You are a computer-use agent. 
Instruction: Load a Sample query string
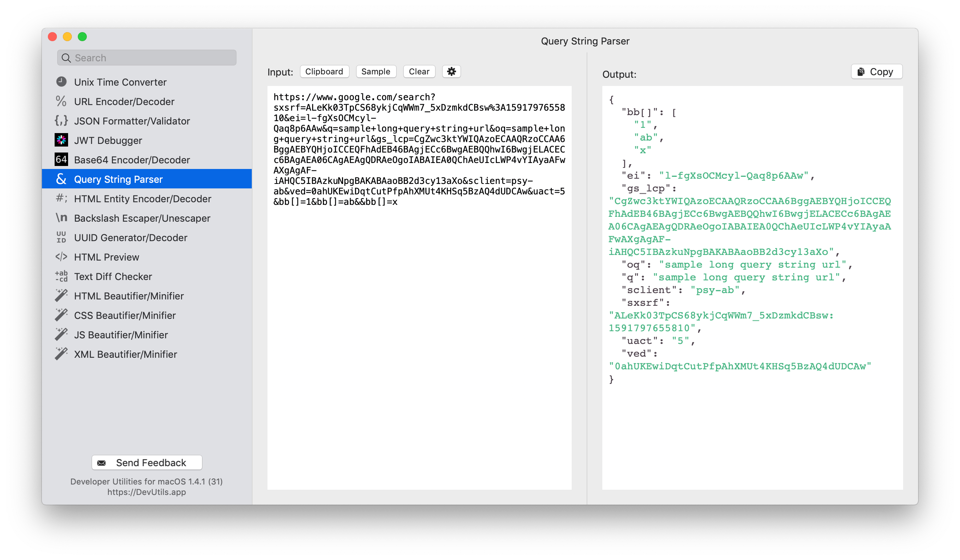[x=376, y=71]
